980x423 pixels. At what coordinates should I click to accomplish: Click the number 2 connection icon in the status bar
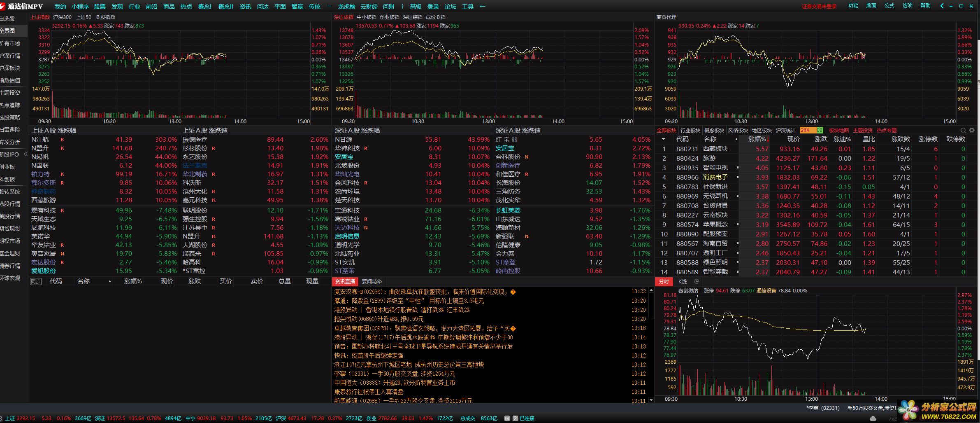(x=515, y=418)
